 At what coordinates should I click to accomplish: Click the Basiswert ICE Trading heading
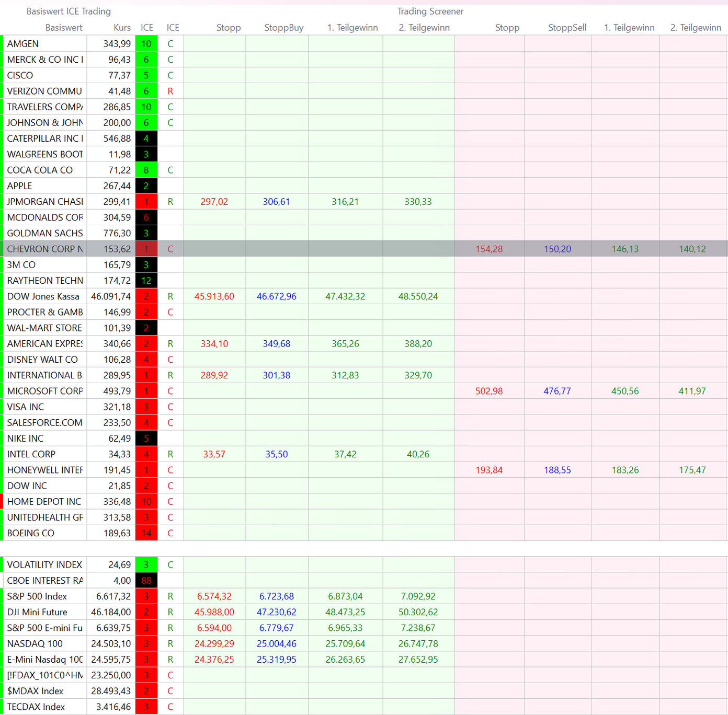pos(69,11)
